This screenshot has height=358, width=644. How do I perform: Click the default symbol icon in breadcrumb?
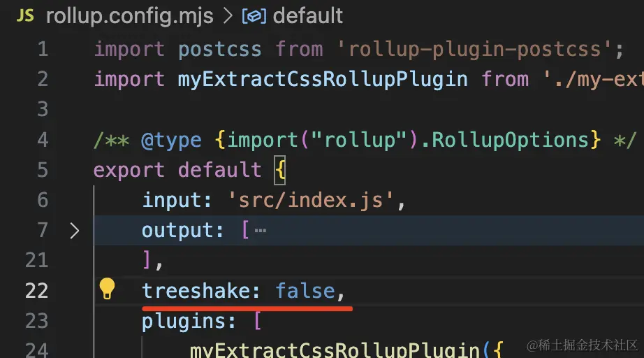pyautogui.click(x=254, y=17)
